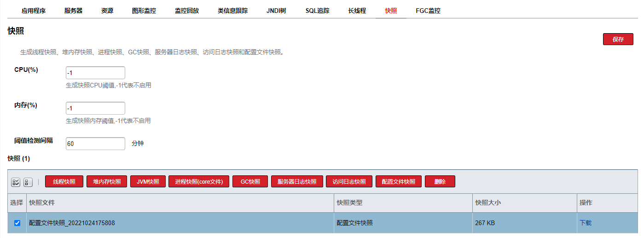Focus the CPU(%) threshold input field
This screenshot has height=238, width=644.
pos(95,73)
